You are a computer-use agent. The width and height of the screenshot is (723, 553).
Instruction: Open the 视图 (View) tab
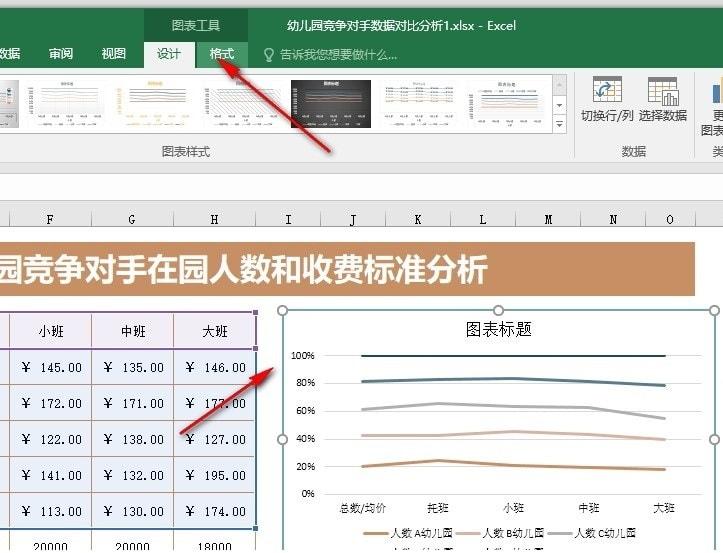tap(113, 54)
